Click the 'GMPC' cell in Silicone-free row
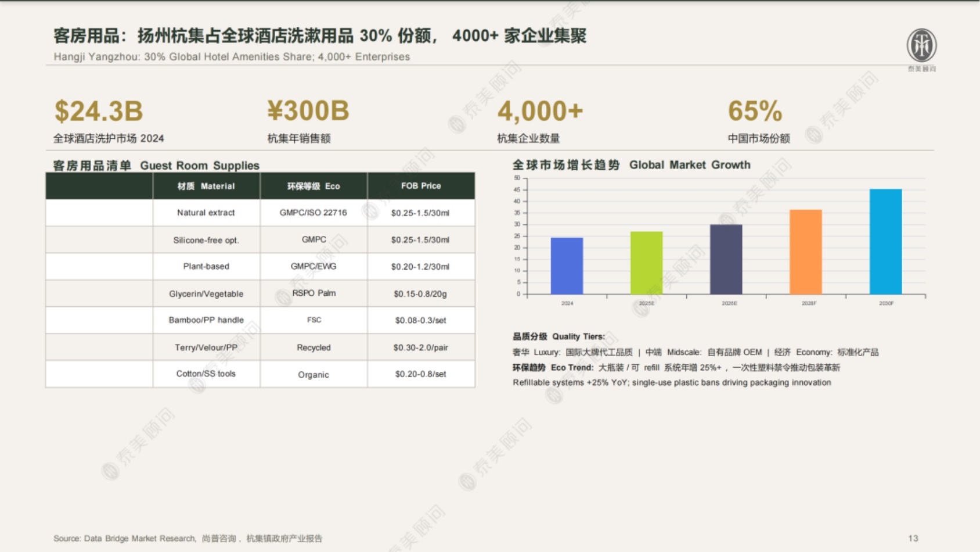 coord(314,239)
